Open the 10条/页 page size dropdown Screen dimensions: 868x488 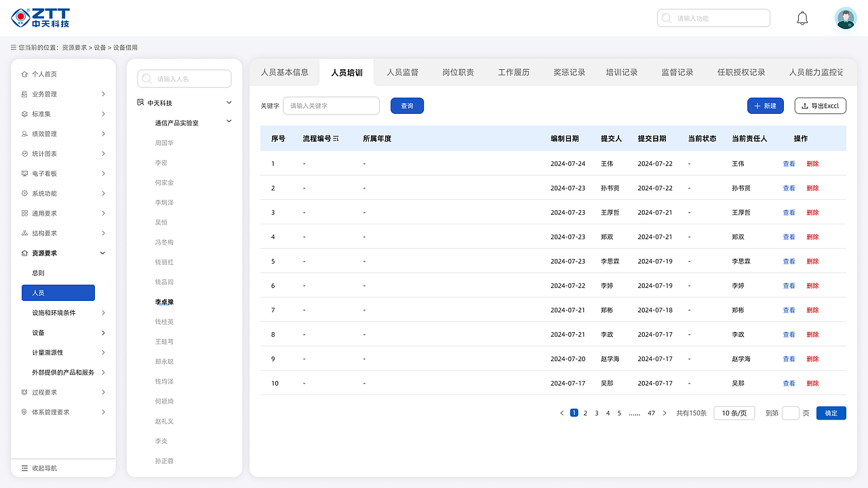[x=734, y=413]
